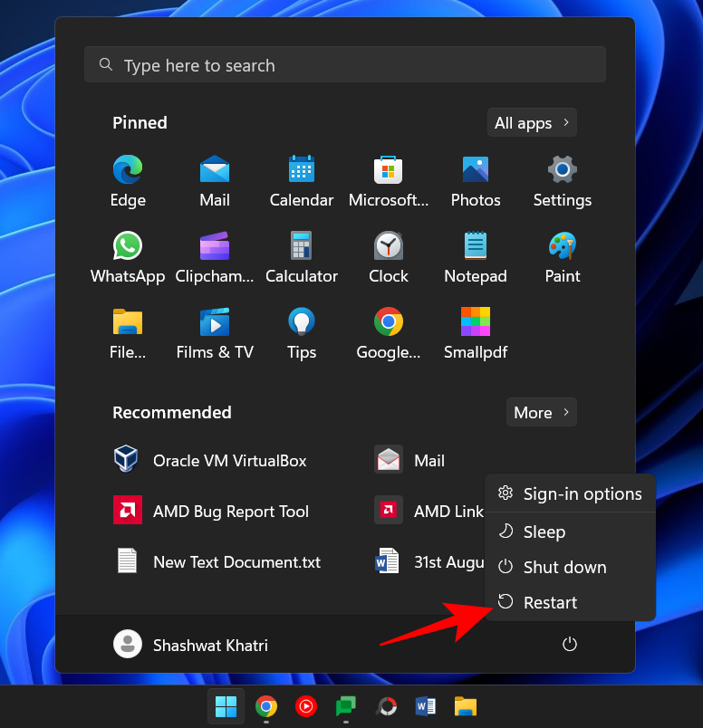Launch the Calendar app
The width and height of the screenshot is (703, 728).
point(302,181)
